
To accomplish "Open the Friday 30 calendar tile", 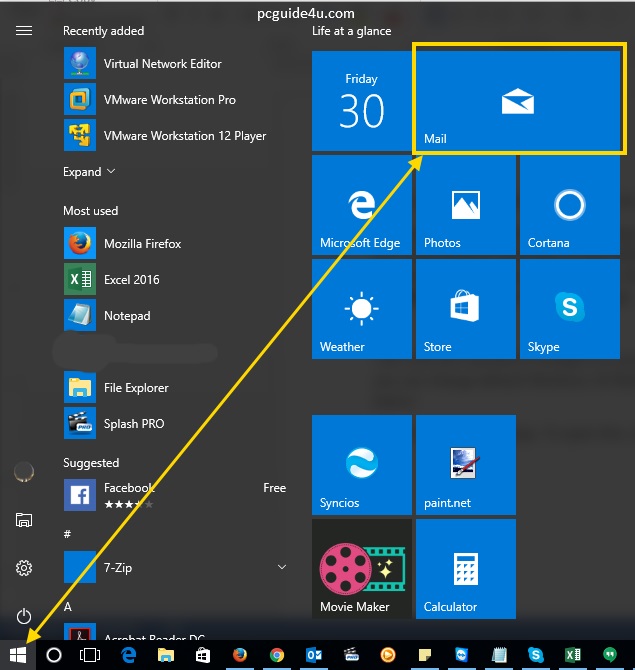I will (x=361, y=100).
